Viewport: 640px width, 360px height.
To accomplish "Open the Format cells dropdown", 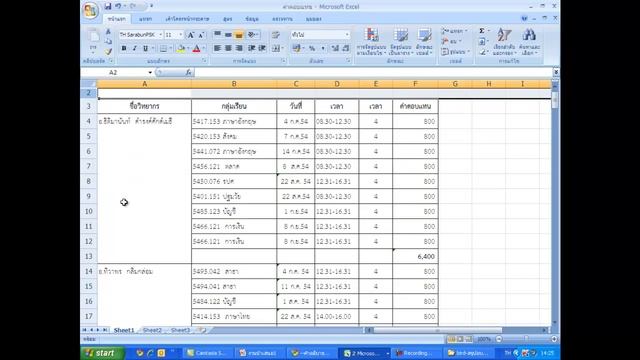I will (456, 52).
